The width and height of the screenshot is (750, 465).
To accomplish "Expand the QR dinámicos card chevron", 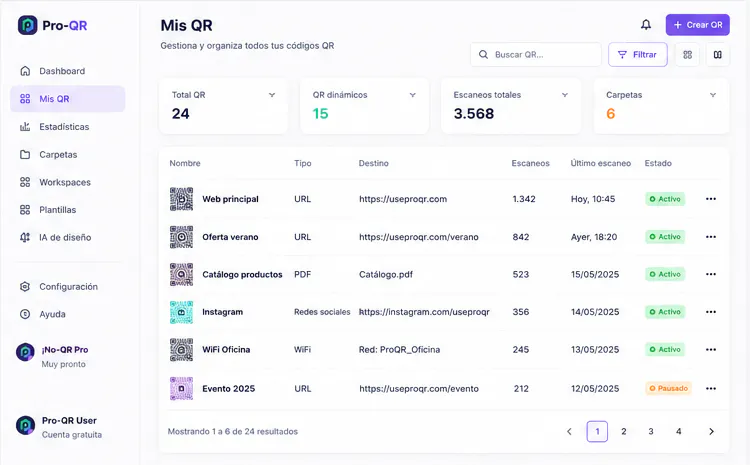I will pyautogui.click(x=412, y=95).
